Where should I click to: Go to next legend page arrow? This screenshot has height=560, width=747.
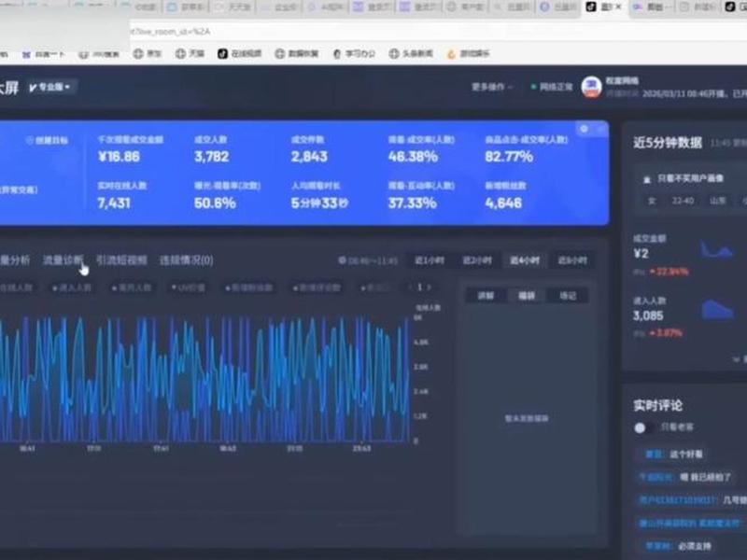430,287
